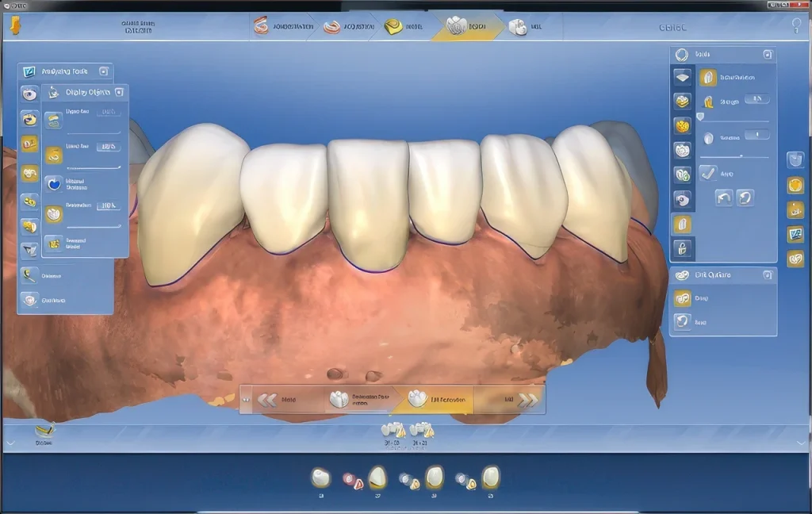Image resolution: width=812 pixels, height=514 pixels.
Task: Click the white tooth restoration icon at bottom
Action: click(320, 477)
